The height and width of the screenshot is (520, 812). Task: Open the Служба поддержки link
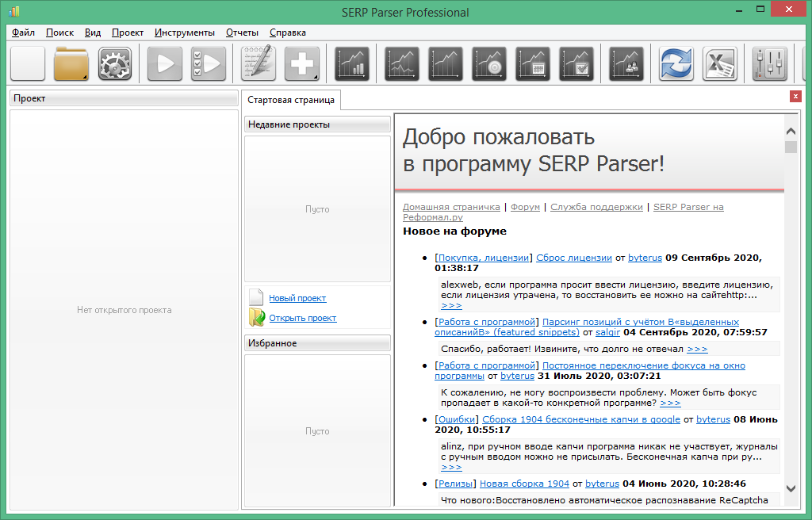click(x=596, y=207)
